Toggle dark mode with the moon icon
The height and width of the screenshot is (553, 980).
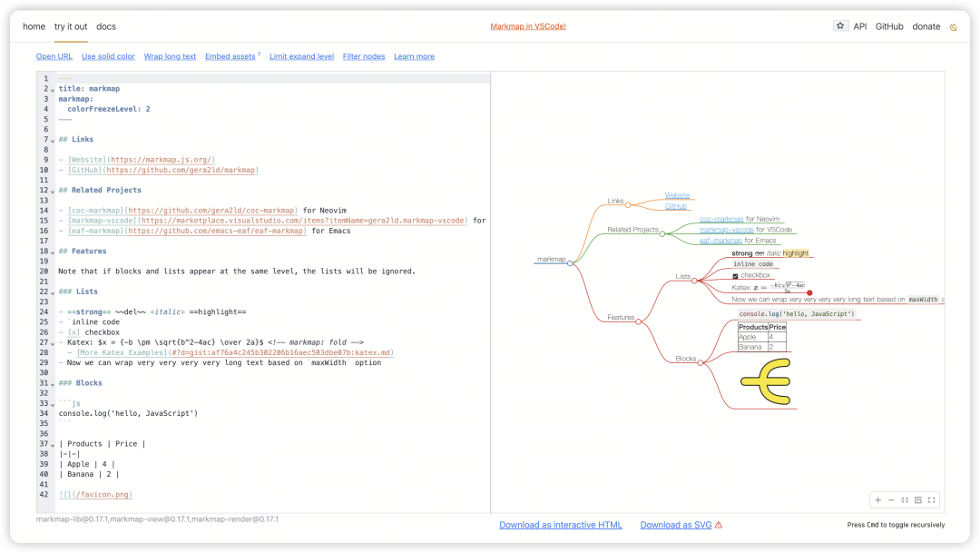point(953,27)
